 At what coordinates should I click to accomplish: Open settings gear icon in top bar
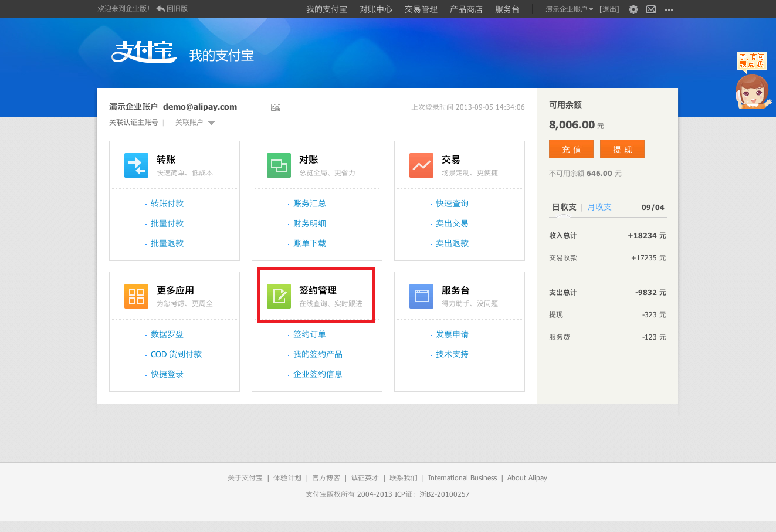click(x=633, y=9)
